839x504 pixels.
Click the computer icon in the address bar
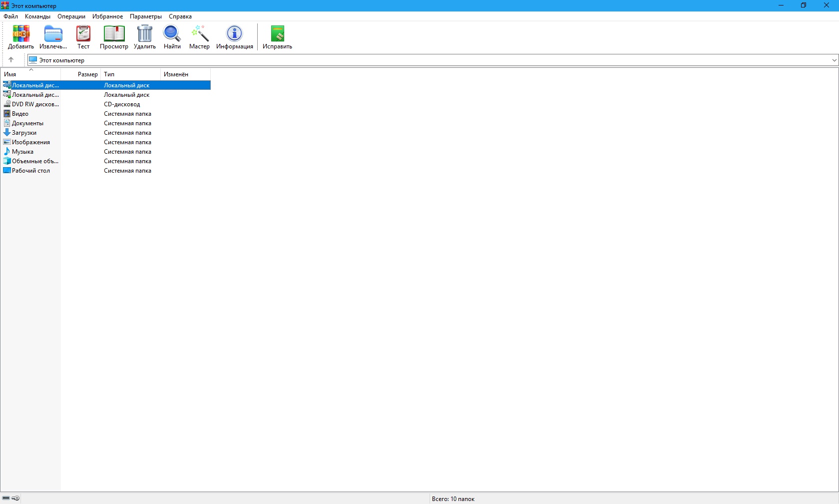(x=33, y=60)
